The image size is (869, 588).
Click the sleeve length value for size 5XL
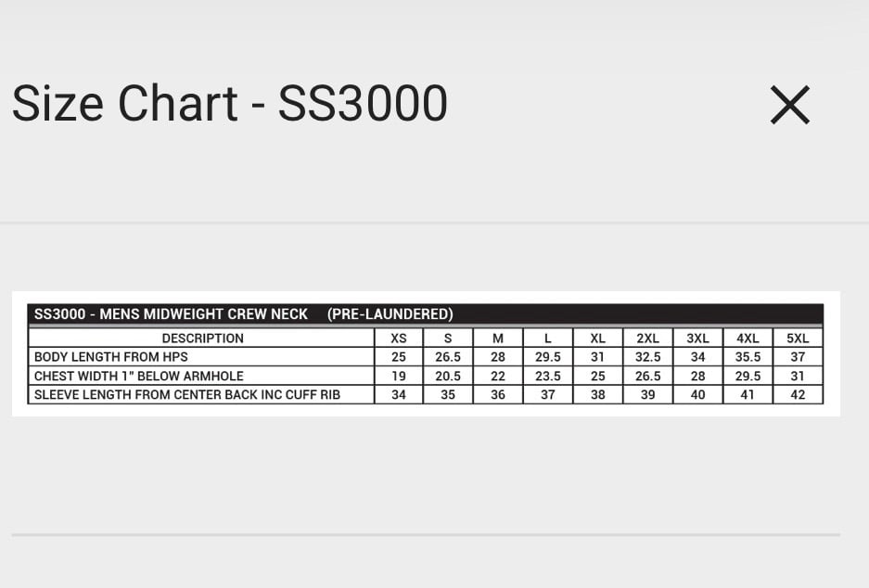coord(798,394)
